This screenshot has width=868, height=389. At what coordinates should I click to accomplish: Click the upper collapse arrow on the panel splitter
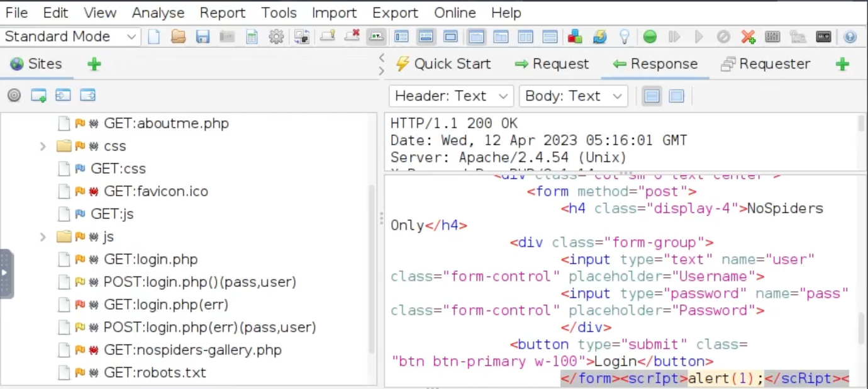pyautogui.click(x=381, y=58)
